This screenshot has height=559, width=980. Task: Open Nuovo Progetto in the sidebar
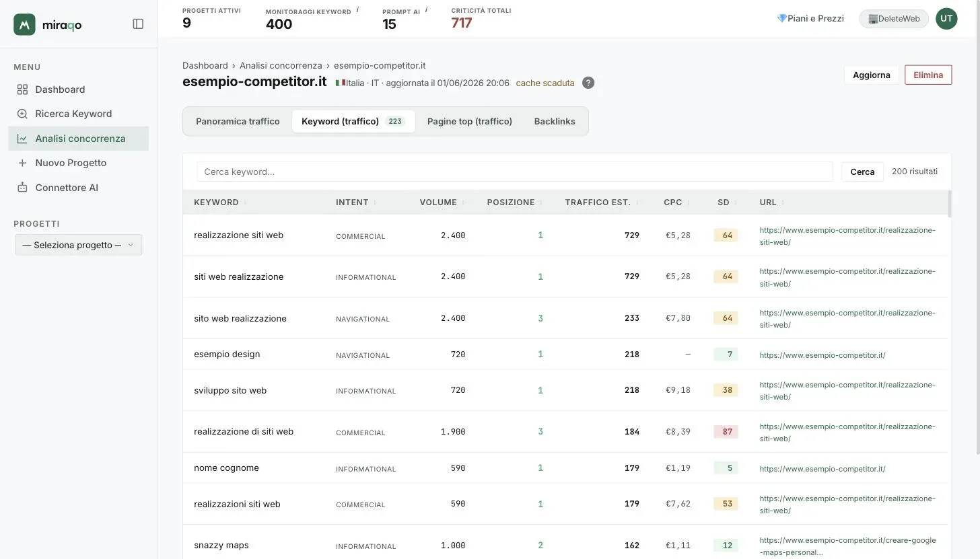point(79,163)
